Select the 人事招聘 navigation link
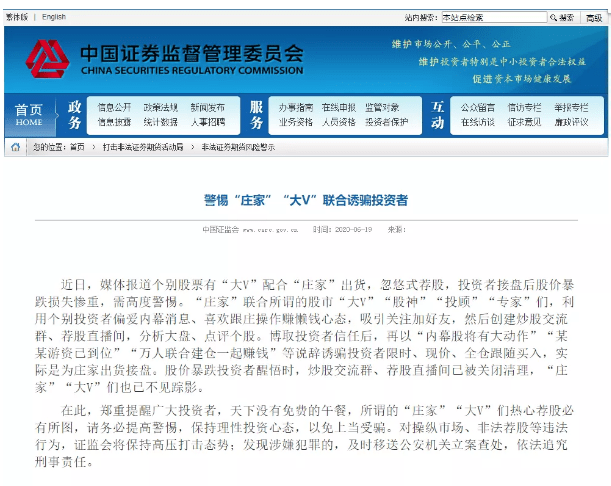The width and height of the screenshot is (611, 486). click(207, 122)
